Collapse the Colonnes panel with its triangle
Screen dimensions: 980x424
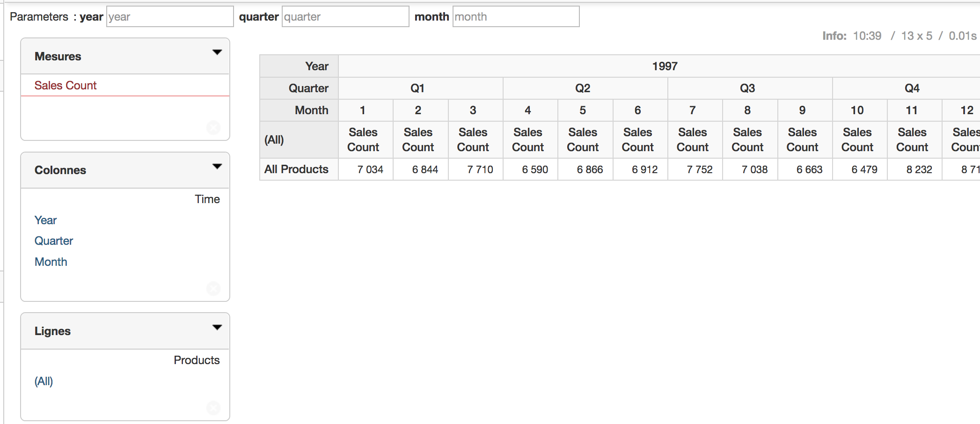point(217,166)
